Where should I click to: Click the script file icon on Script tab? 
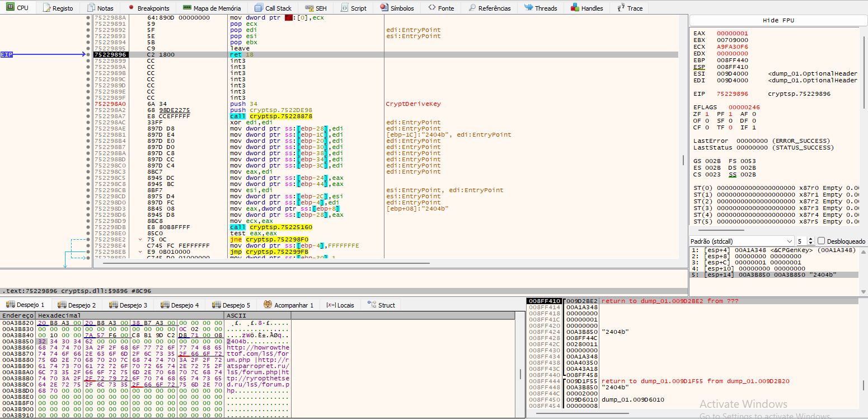345,8
